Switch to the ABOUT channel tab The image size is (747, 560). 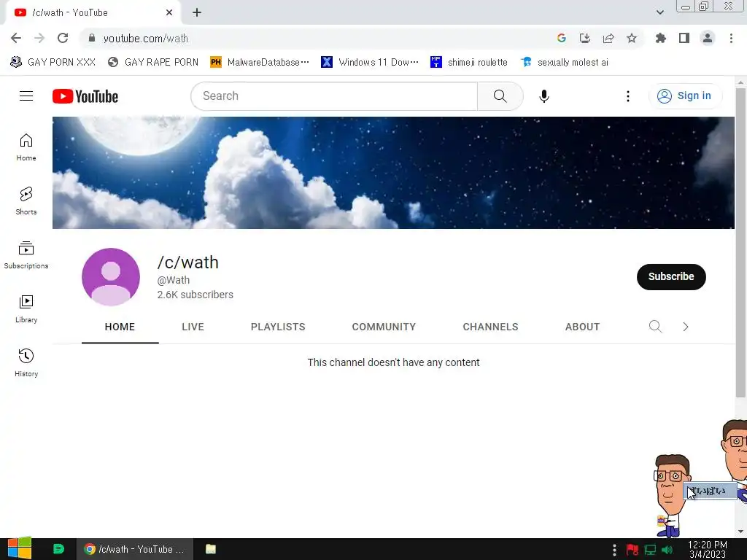tap(583, 327)
